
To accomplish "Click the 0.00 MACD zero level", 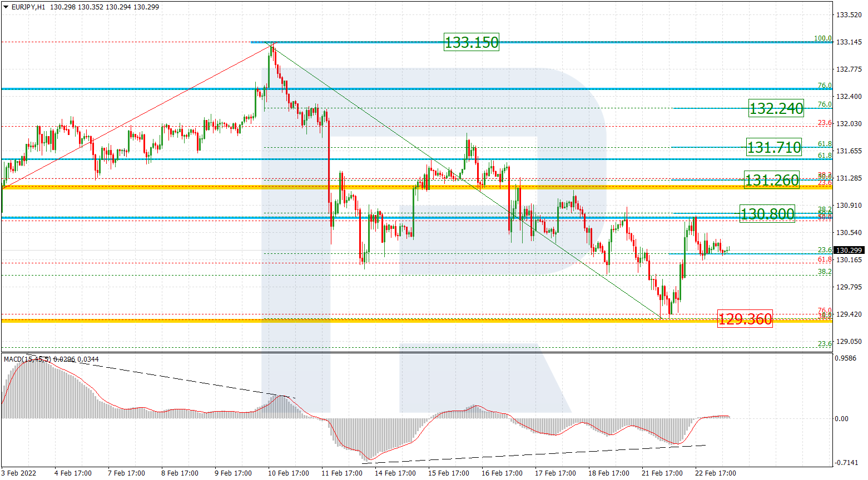I will tap(842, 419).
